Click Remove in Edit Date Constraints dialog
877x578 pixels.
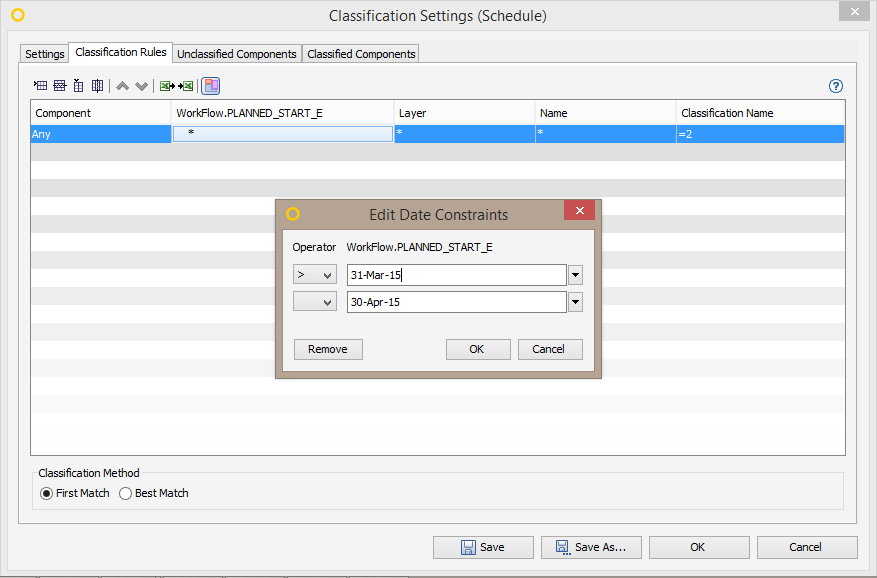pos(330,349)
